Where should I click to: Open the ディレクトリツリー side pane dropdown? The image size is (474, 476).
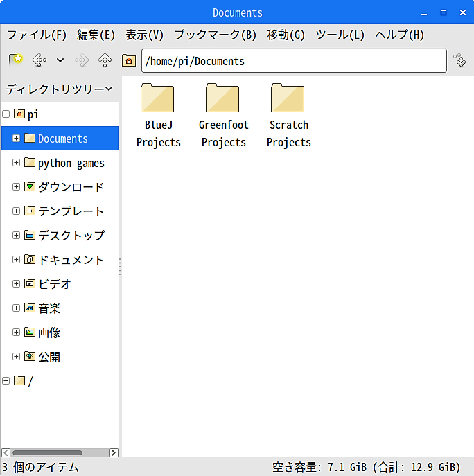(x=60, y=89)
